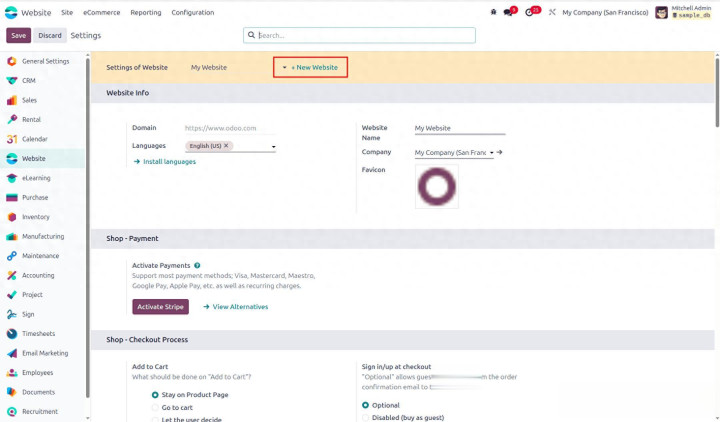This screenshot has width=720, height=422.
Task: Open the activities clock icon
Action: (529, 12)
